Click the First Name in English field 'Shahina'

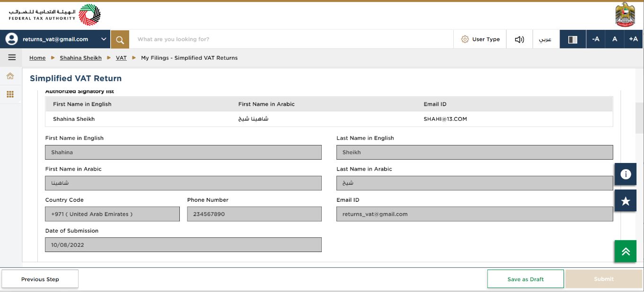click(x=183, y=152)
